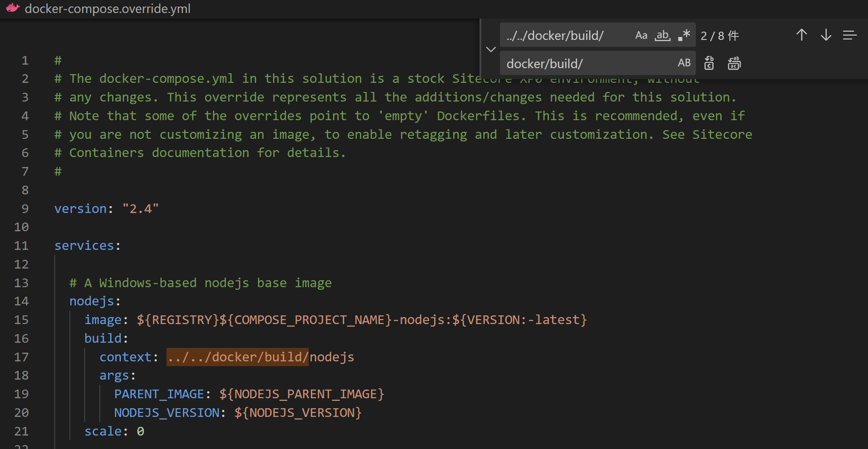Screen dimensions: 868x449
Task: Click the args: key on line 18
Action: [117, 375]
